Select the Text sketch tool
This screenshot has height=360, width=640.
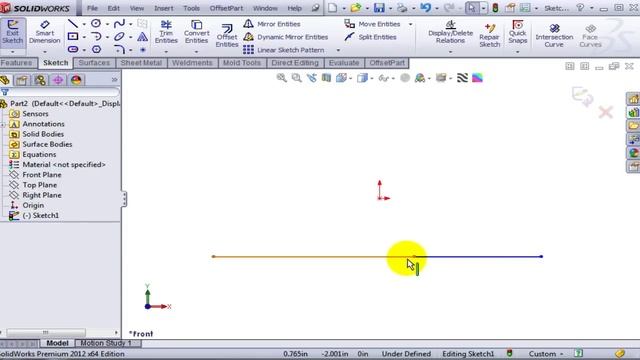(142, 37)
